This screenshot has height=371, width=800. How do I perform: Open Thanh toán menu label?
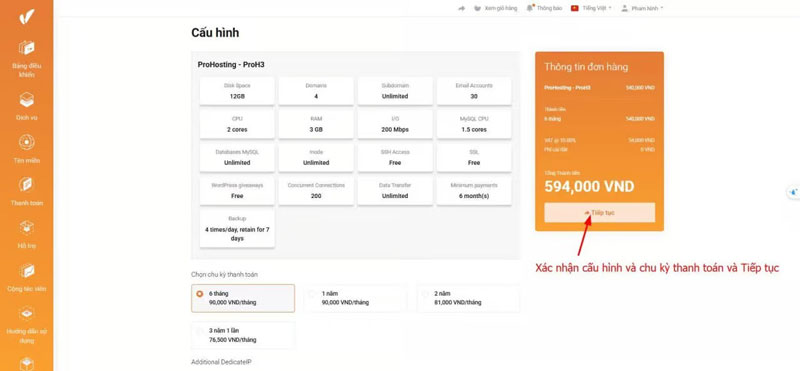[27, 203]
